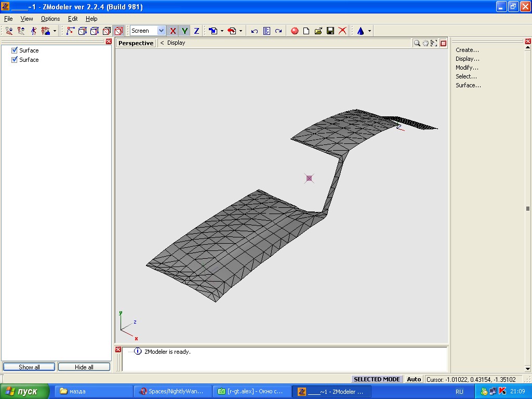Open the Screen coordinate system dropdown
Viewport: 532px width, 399px height.
(161, 31)
